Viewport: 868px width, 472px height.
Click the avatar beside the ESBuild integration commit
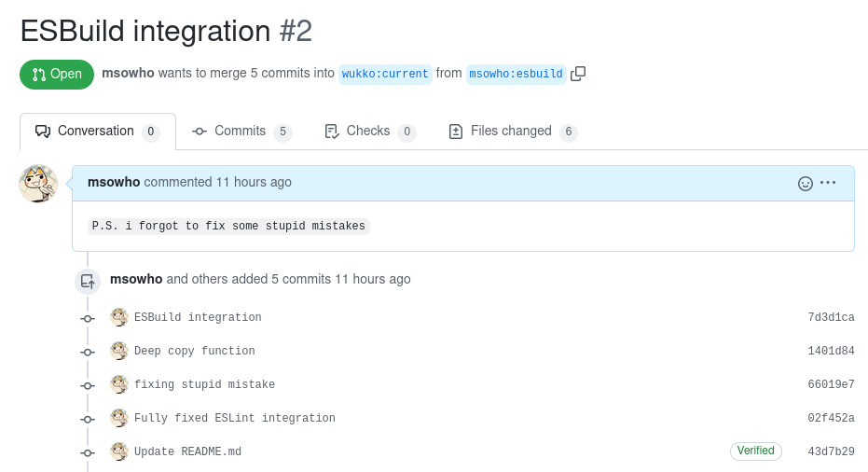pos(118,317)
